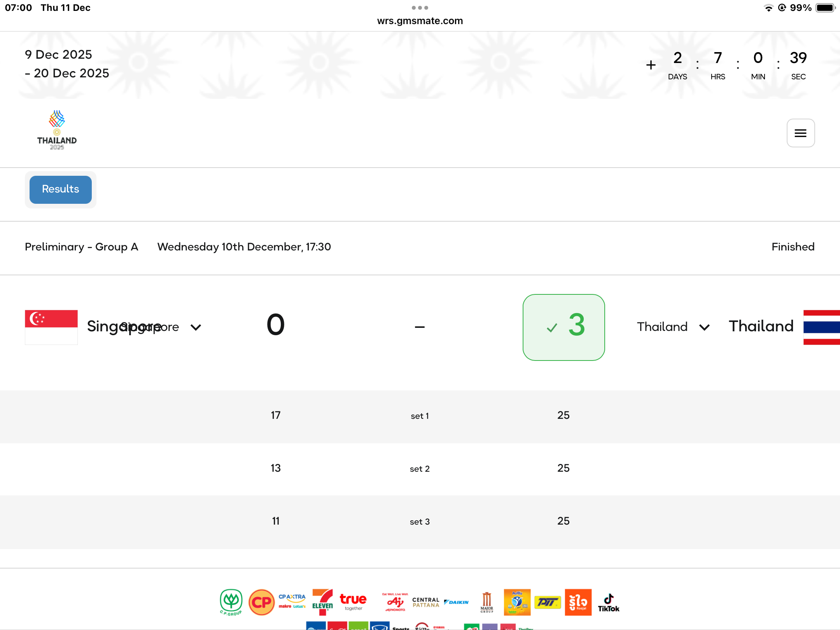This screenshot has height=630, width=840.
Task: Click the orange Roojai logo
Action: point(578,602)
